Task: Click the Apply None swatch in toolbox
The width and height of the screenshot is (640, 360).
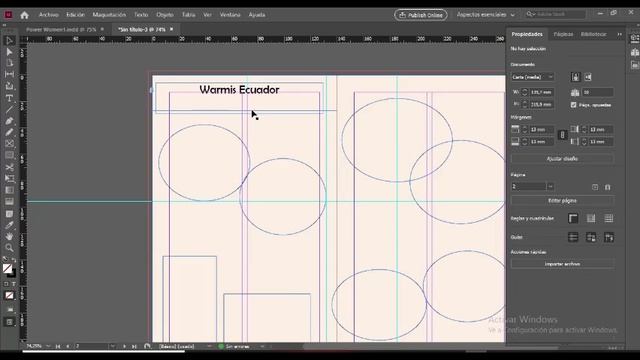Action: pos(9,296)
